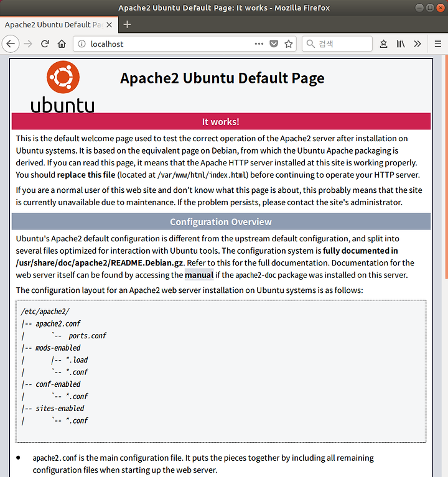This screenshot has width=448, height=477.
Task: Click the bold 'replace this file' text
Action: tap(86, 175)
